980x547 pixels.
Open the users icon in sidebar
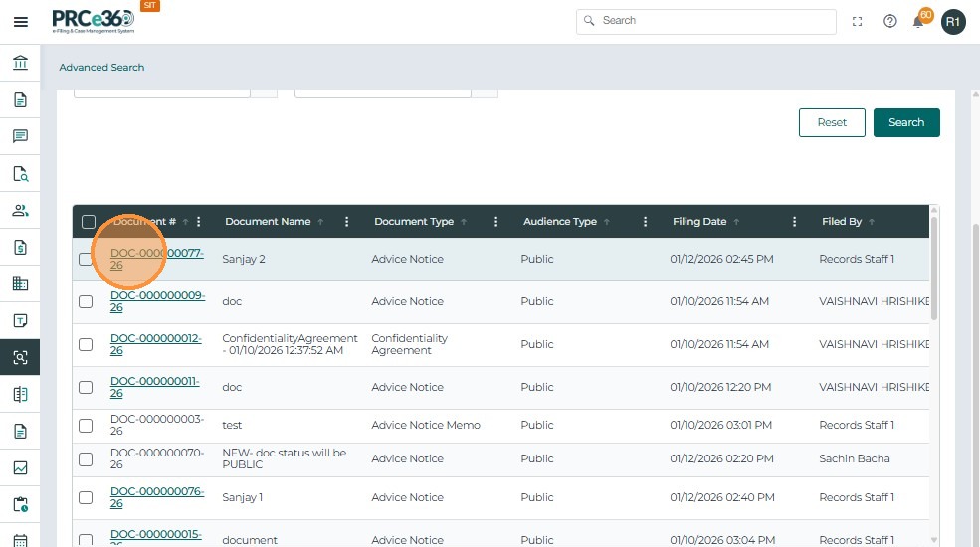[x=20, y=210]
